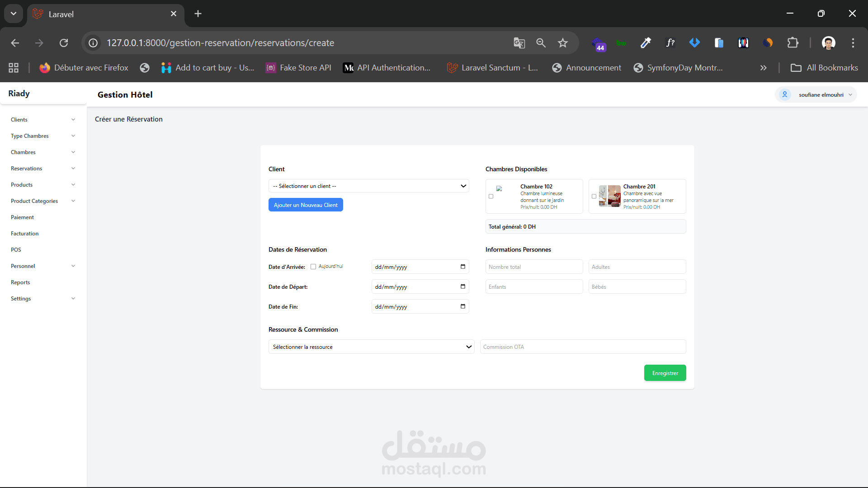Click the zoom magnifier icon in address bar
Image resolution: width=868 pixels, height=488 pixels.
click(x=541, y=43)
